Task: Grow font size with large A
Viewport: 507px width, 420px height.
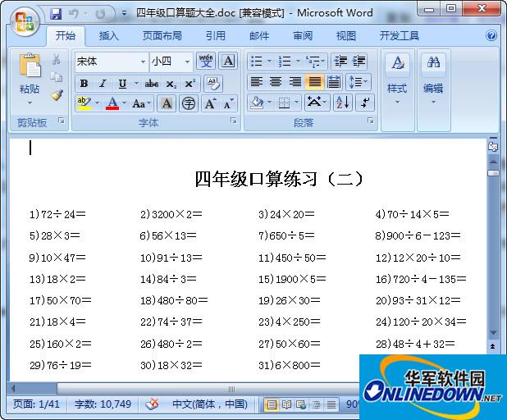Action: click(211, 103)
